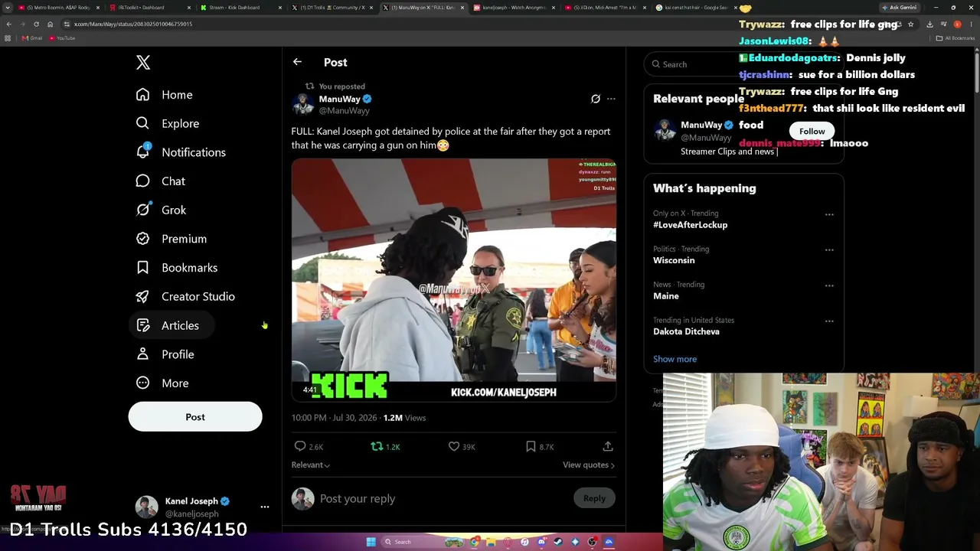Screen dimensions: 980x551
Task: Click the browser reload button
Action: 36,24
